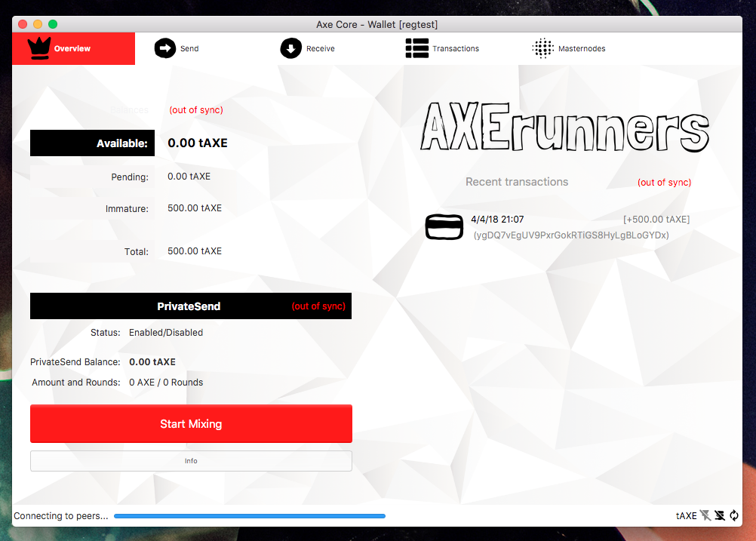The image size is (756, 541).
Task: Click the crown Overview icon
Action: pyautogui.click(x=39, y=48)
